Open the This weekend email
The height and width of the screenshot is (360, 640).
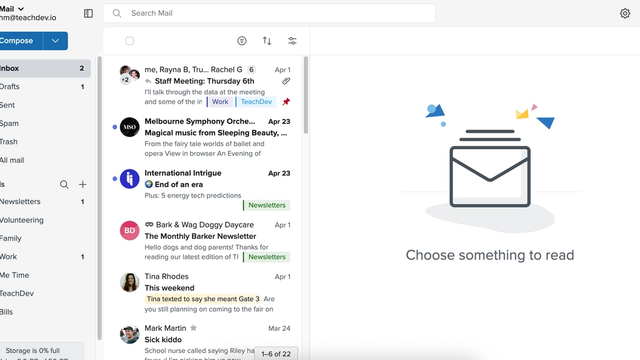point(169,288)
